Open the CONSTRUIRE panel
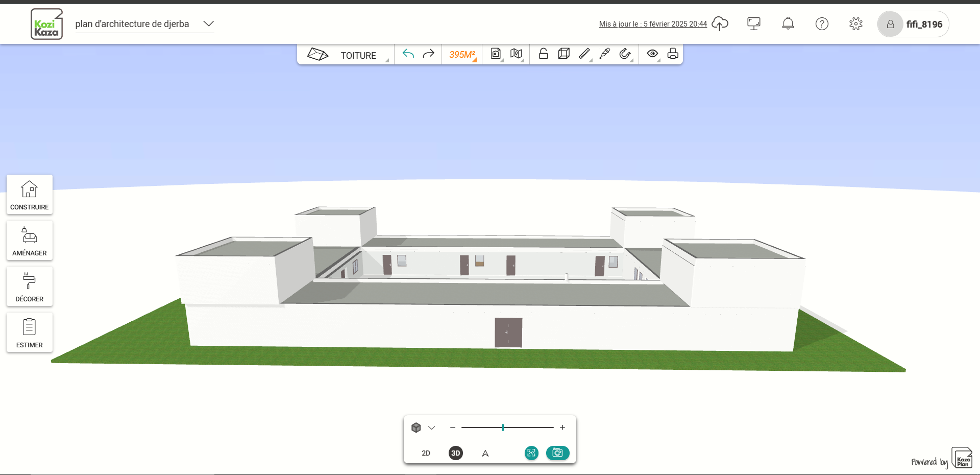The image size is (980, 475). click(x=30, y=195)
